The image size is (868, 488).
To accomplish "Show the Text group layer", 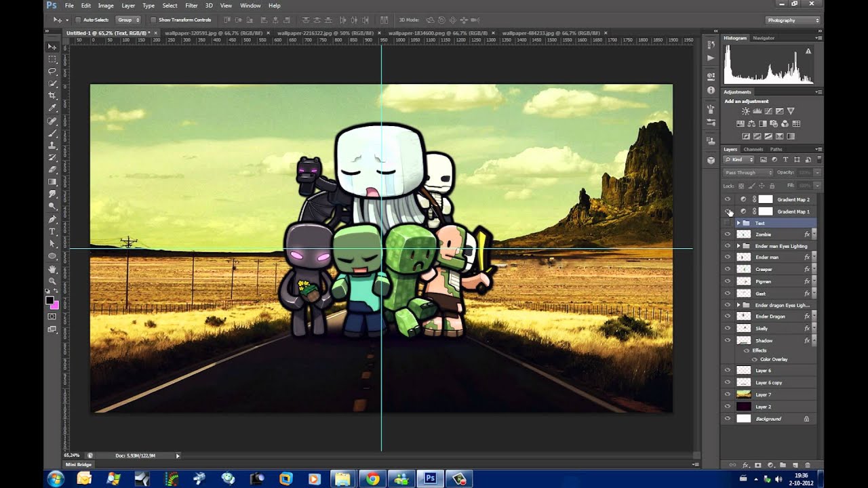I will tap(728, 223).
